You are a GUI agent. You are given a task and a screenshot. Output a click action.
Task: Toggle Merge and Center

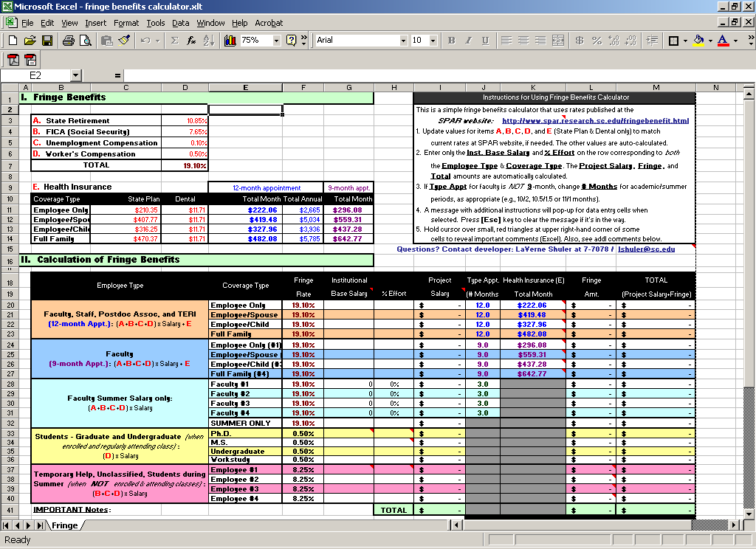click(x=558, y=41)
